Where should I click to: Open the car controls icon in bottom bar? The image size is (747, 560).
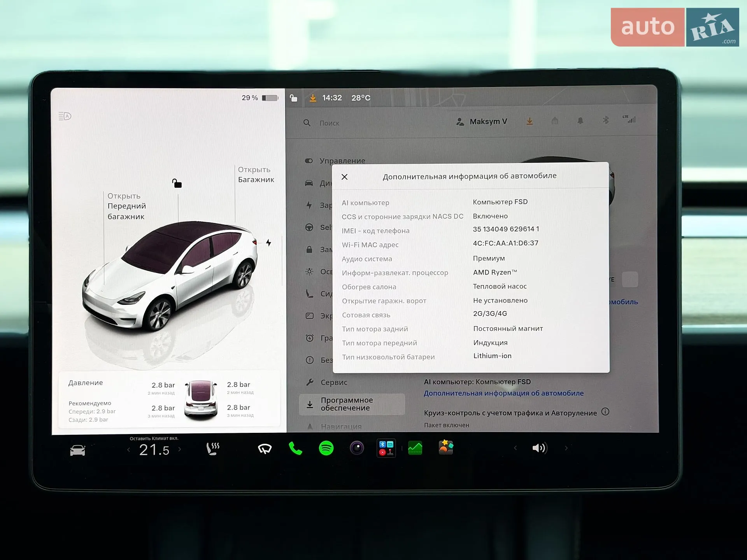(77, 450)
